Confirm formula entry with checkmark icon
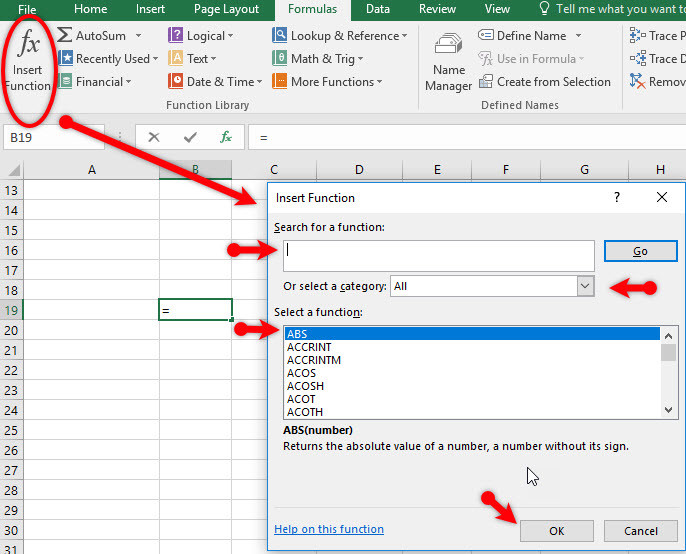The width and height of the screenshot is (686, 554). point(190,137)
